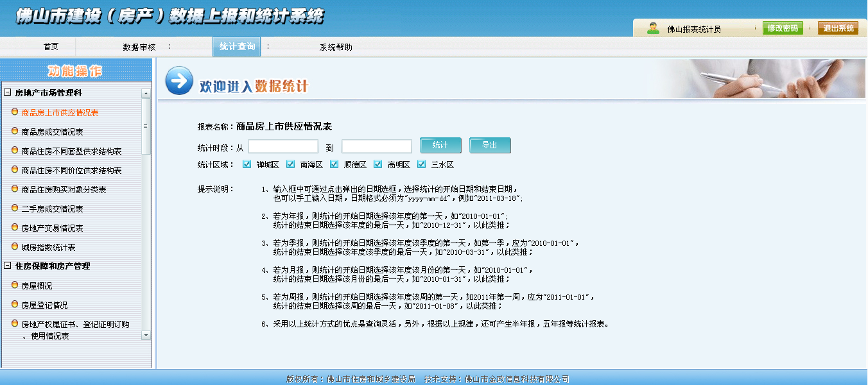This screenshot has height=385, width=868.
Task: Click the bullet icon beside 二手房成交情况表
Action: click(15, 208)
